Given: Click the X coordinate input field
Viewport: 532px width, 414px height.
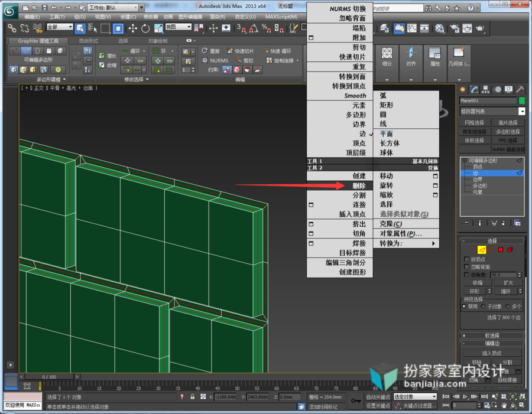Looking at the screenshot, I should pyautogui.click(x=225, y=397).
